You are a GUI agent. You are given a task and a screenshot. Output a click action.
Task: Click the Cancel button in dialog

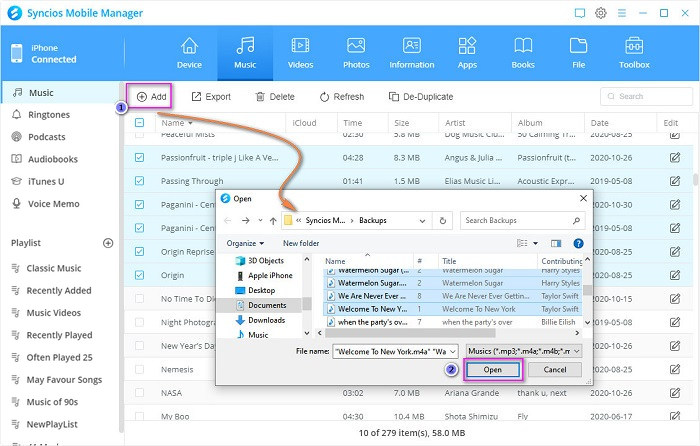tap(554, 370)
